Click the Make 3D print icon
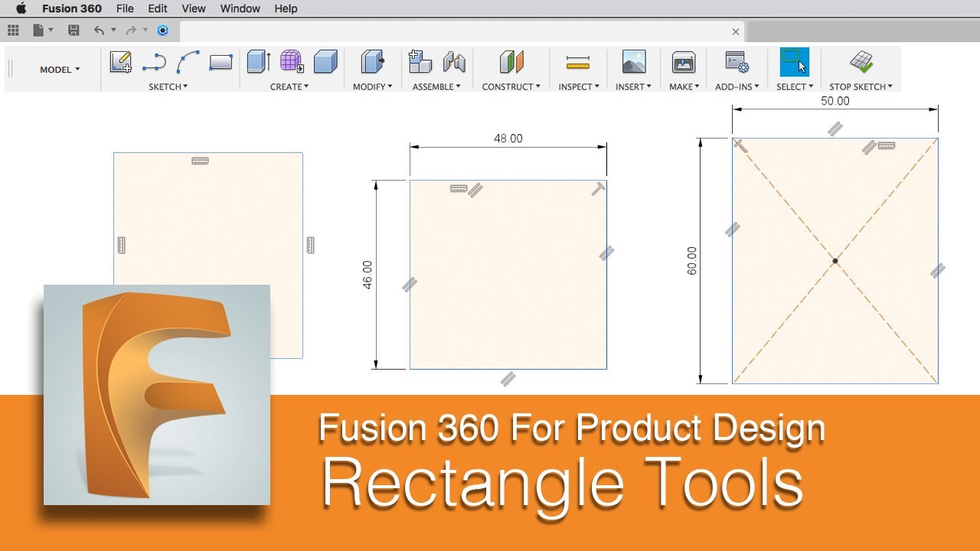This screenshot has height=551, width=980. pyautogui.click(x=684, y=62)
